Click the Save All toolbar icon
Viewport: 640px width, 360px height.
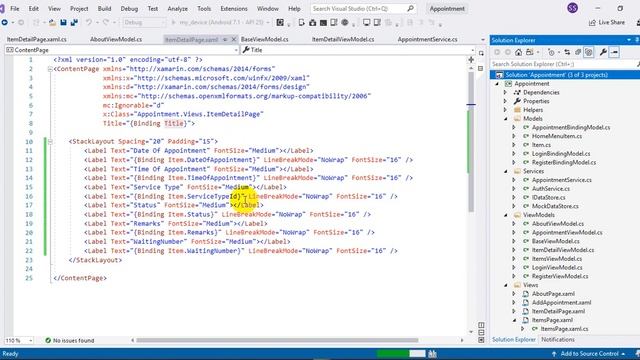74,23
